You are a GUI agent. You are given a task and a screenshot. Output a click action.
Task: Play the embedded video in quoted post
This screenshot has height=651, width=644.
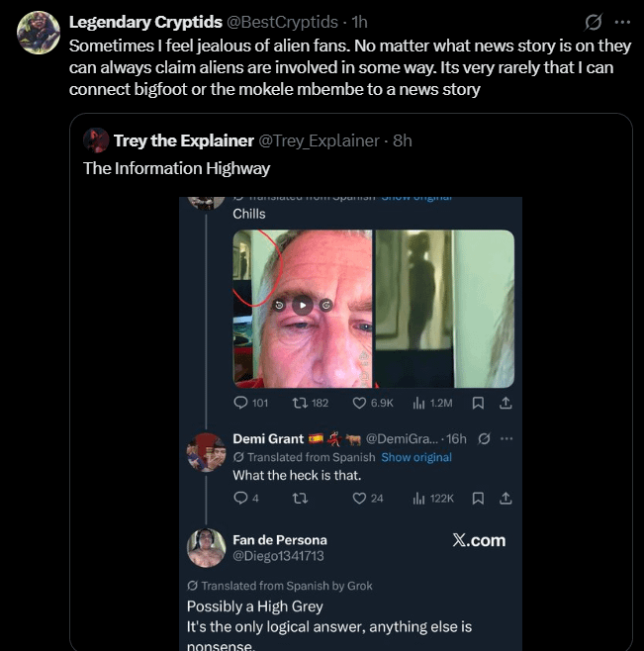[304, 306]
